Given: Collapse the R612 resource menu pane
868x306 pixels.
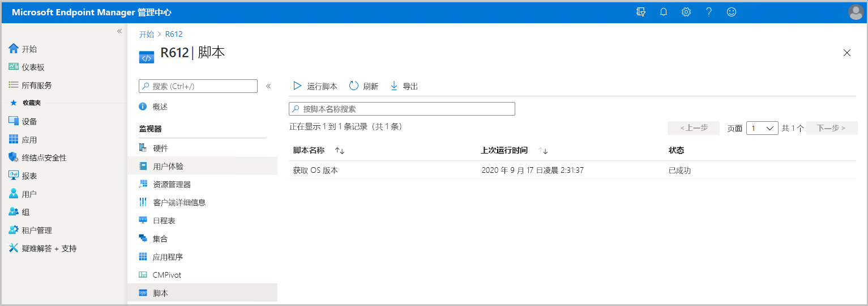Looking at the screenshot, I should coord(268,86).
